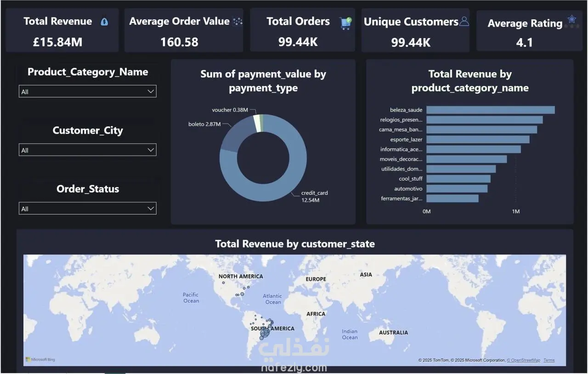Click the ASIA label on the map
588x374 pixels.
[x=366, y=275]
